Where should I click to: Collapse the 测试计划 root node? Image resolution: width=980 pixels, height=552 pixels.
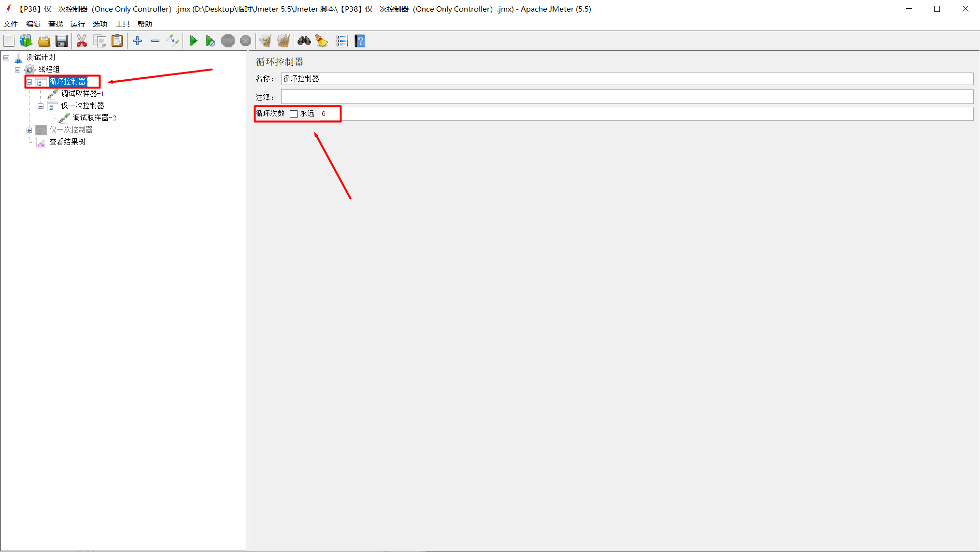point(6,58)
